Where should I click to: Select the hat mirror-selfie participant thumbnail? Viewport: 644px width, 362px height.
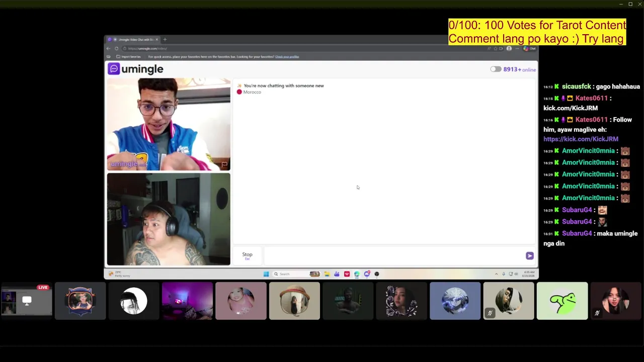(294, 301)
